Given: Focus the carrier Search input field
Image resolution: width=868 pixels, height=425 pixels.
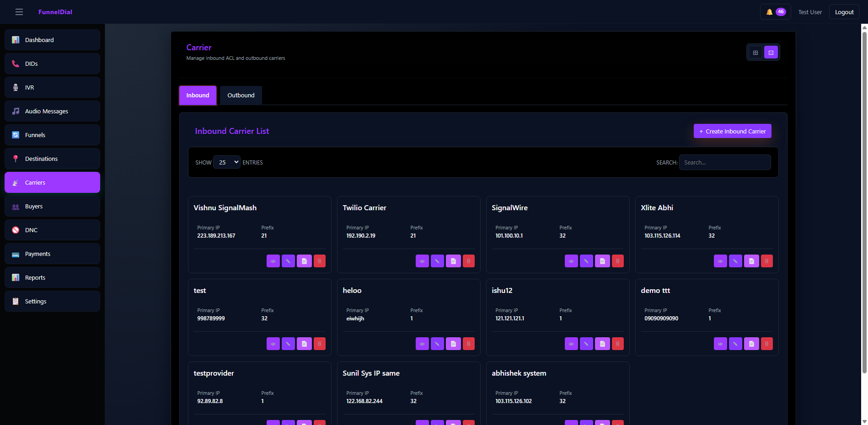Looking at the screenshot, I should [x=724, y=162].
